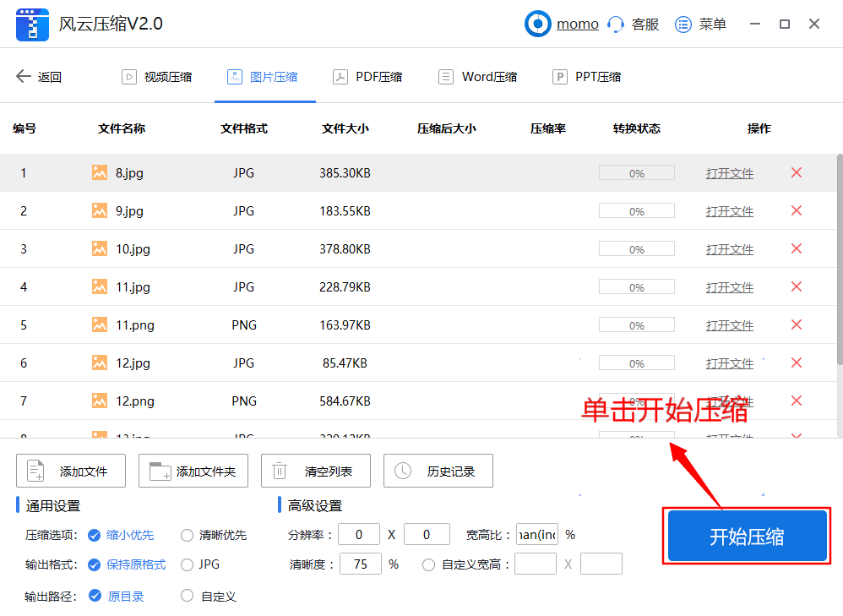Choose JPG as output format

(x=186, y=564)
